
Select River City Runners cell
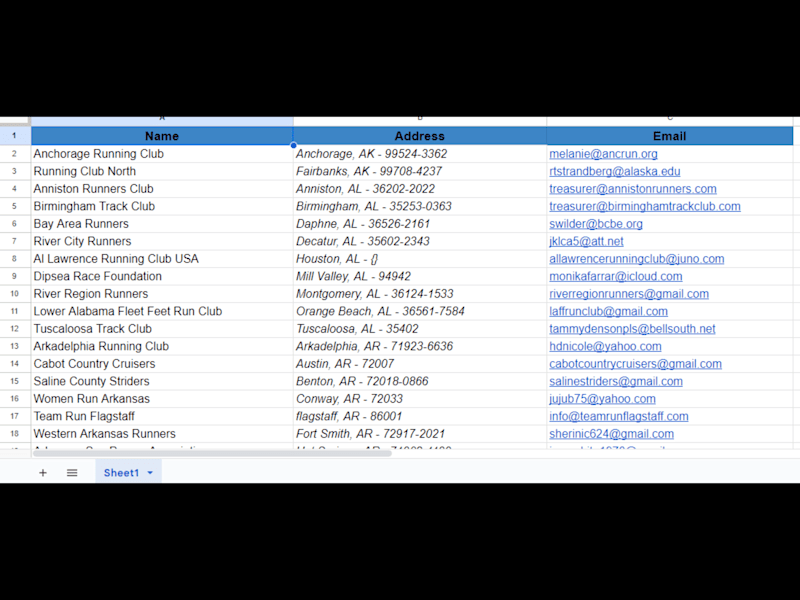tap(162, 241)
